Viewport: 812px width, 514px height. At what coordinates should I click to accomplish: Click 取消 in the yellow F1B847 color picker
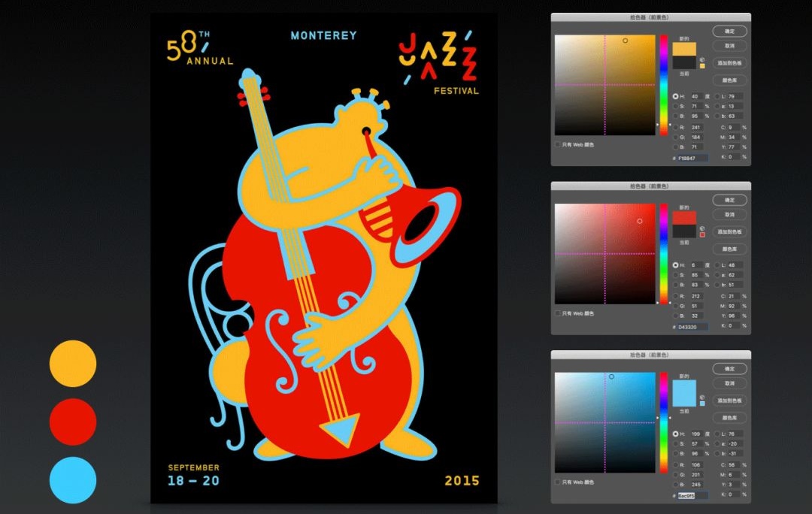coord(730,46)
